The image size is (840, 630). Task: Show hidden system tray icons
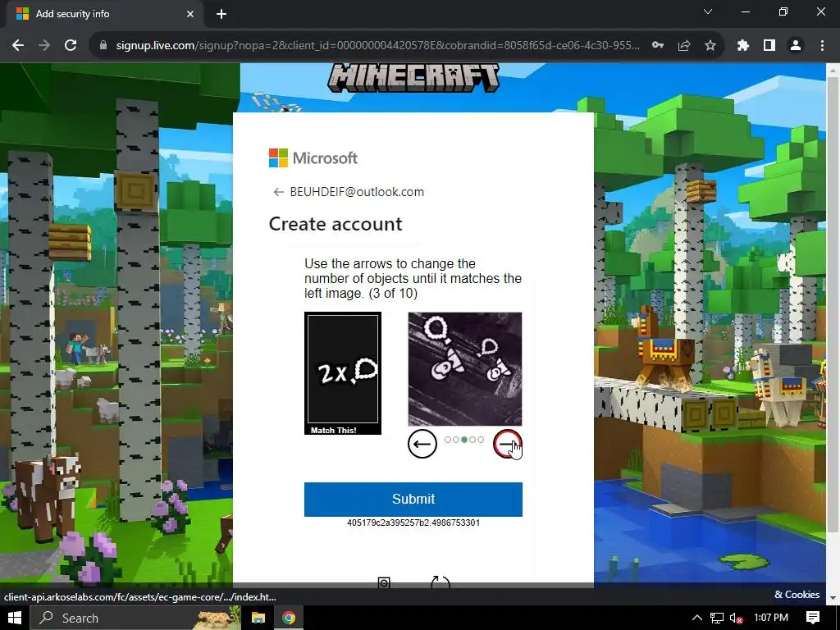point(696,618)
